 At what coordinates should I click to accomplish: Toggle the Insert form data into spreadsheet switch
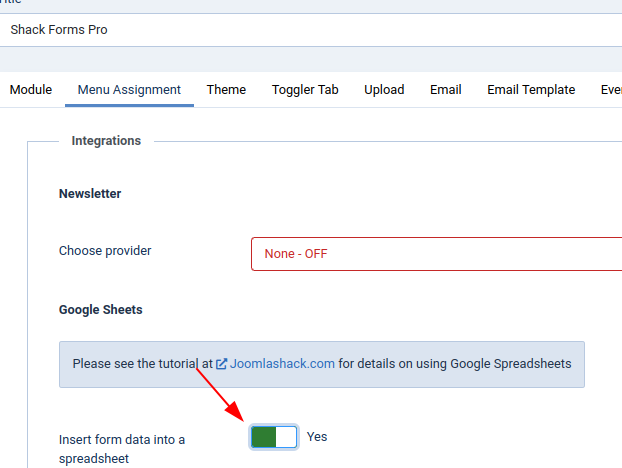(x=274, y=437)
